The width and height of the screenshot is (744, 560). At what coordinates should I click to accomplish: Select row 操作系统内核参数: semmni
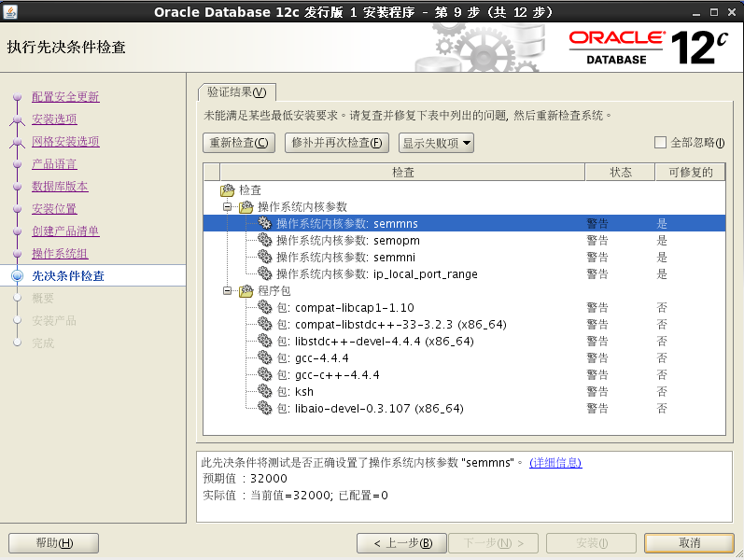pyautogui.click(x=464, y=257)
